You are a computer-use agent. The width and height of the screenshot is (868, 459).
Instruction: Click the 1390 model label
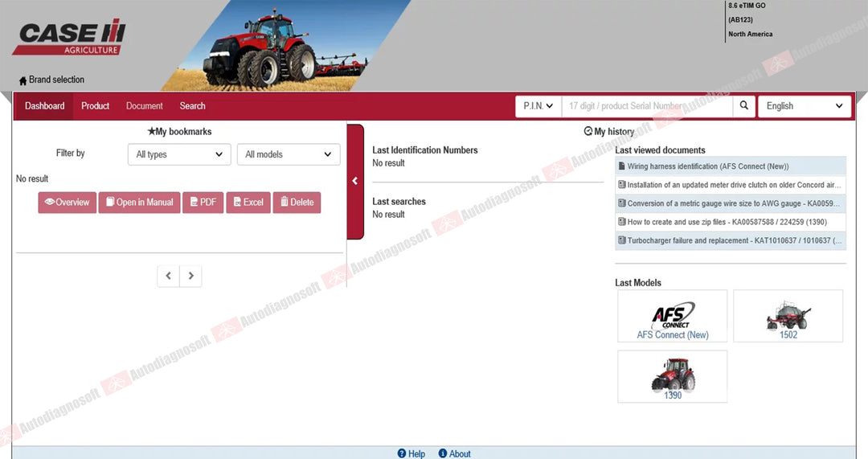pyautogui.click(x=673, y=395)
